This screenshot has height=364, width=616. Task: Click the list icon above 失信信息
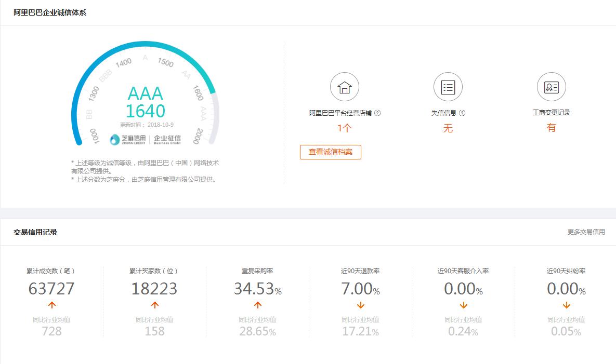tap(448, 87)
